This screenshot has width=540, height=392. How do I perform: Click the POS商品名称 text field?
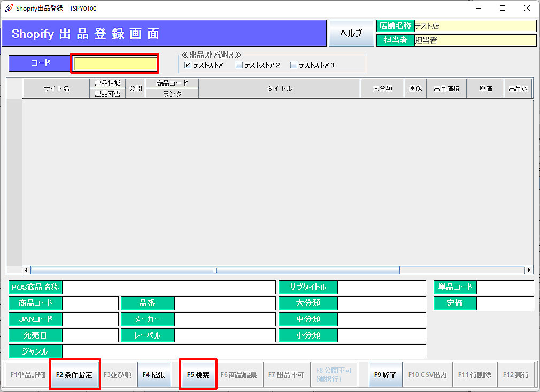(x=168, y=287)
